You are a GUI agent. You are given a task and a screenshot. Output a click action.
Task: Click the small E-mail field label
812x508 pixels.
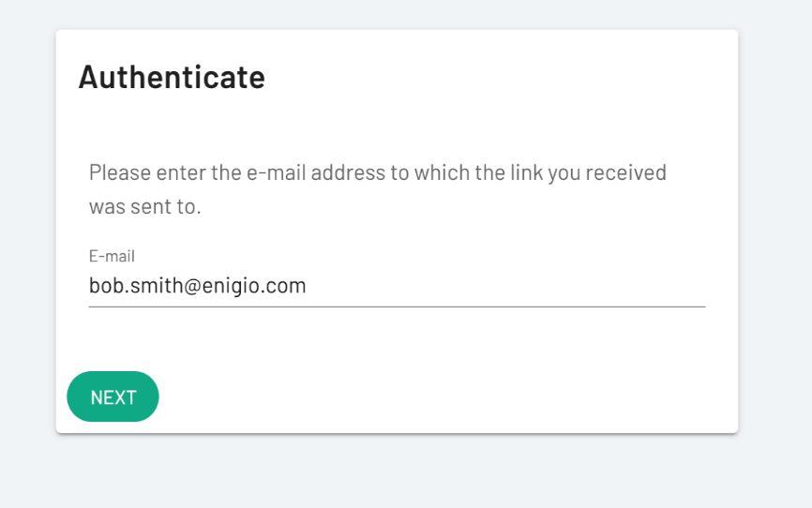point(112,256)
